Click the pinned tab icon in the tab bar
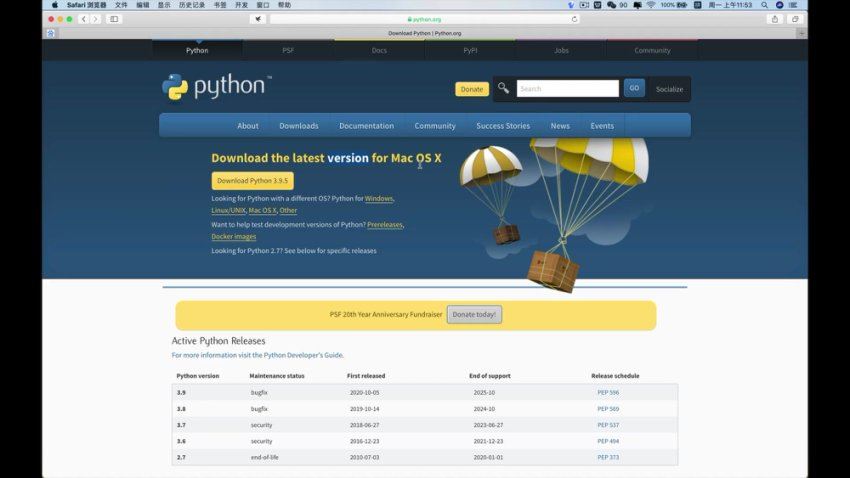This screenshot has height=478, width=850. point(50,33)
